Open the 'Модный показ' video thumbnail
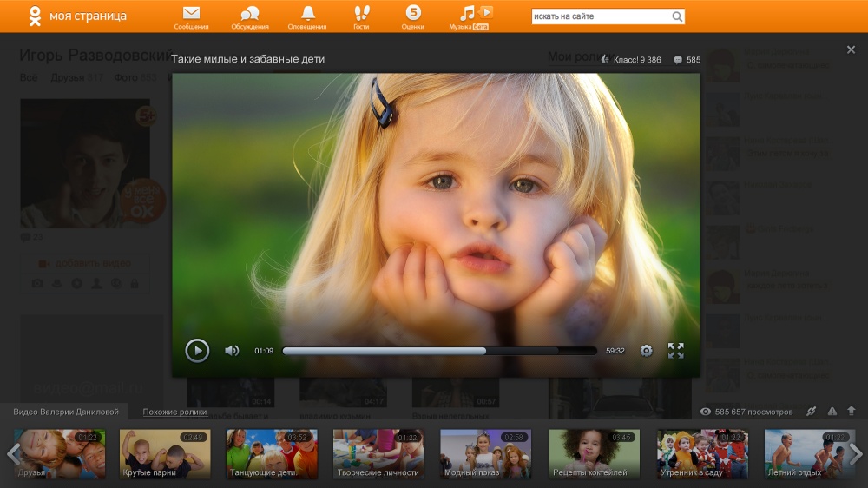Screen dimensions: 868x488 [x=485, y=453]
